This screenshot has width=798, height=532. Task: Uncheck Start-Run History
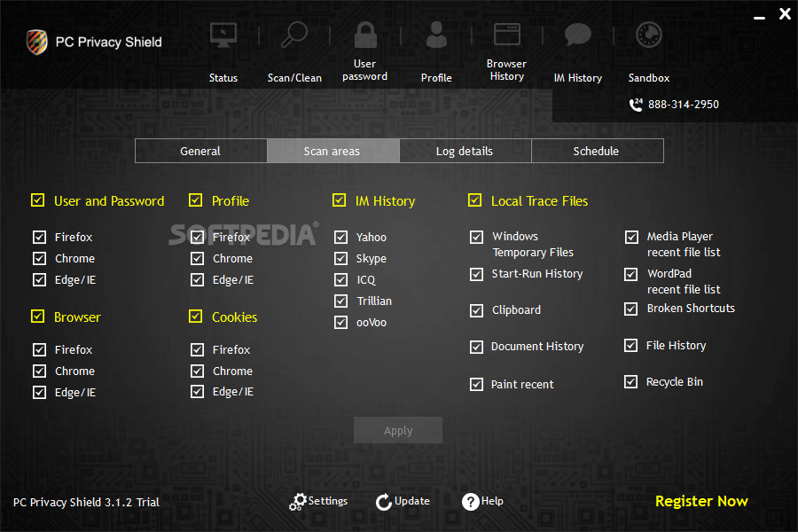[476, 274]
